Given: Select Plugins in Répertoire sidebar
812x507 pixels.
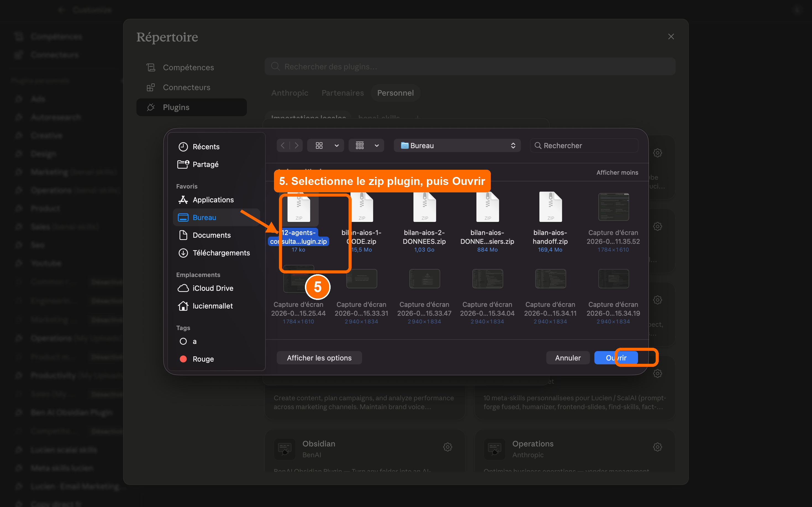Looking at the screenshot, I should (x=192, y=107).
